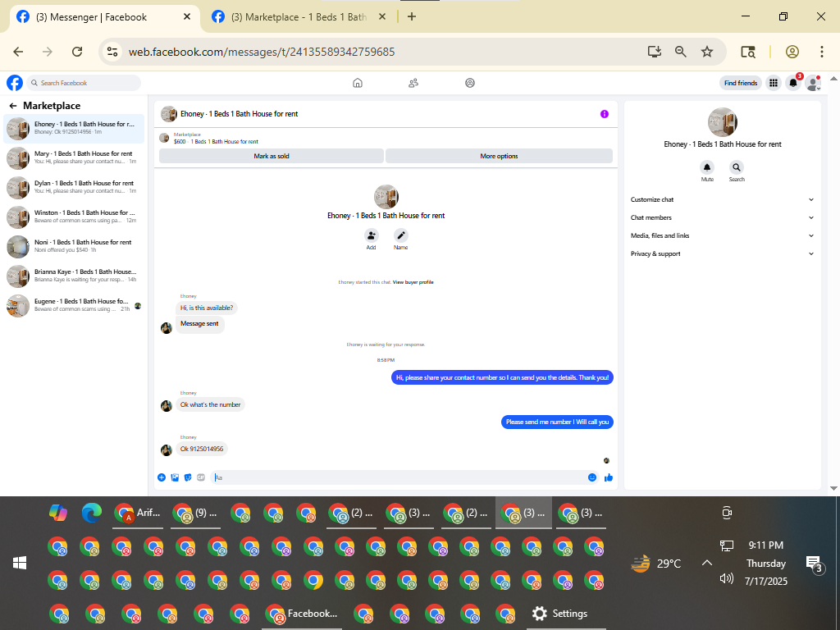840x630 pixels.
Task: Open the Friends icon in top navigation
Action: [x=413, y=83]
